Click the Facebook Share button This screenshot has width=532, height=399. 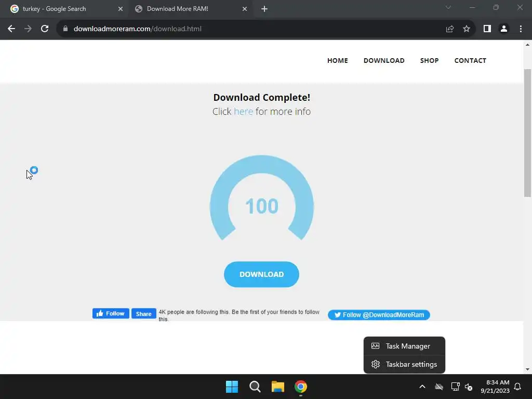click(144, 313)
